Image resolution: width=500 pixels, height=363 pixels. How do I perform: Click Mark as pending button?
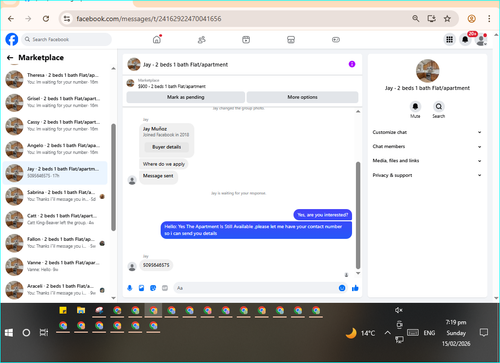tap(185, 97)
